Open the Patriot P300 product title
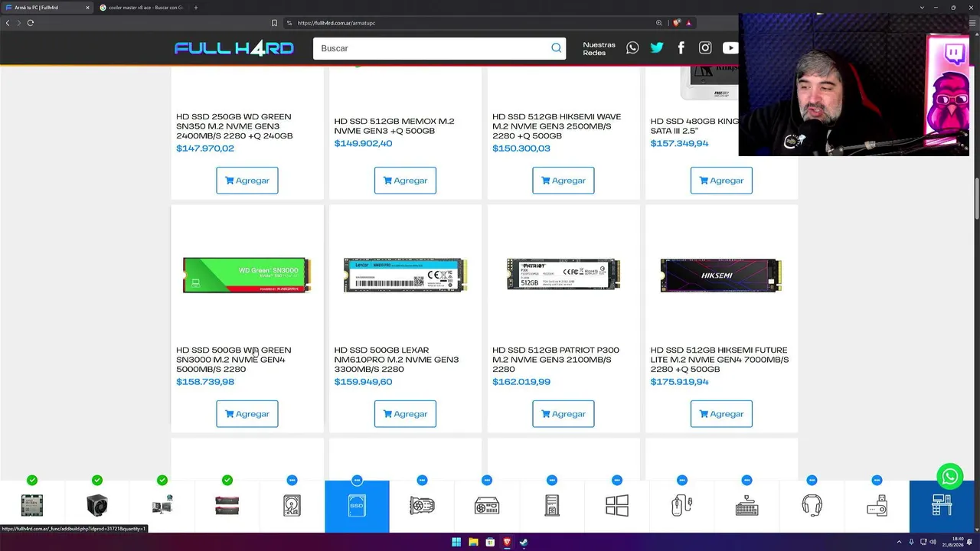 pos(556,360)
